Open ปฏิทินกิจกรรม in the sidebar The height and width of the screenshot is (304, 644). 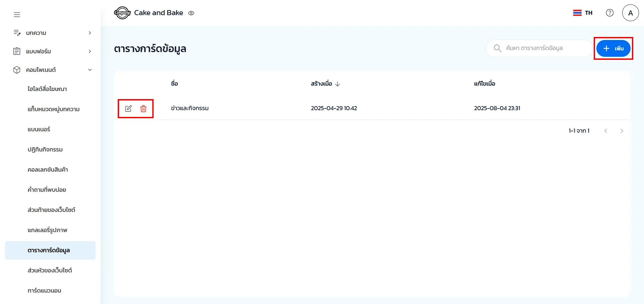(45, 149)
